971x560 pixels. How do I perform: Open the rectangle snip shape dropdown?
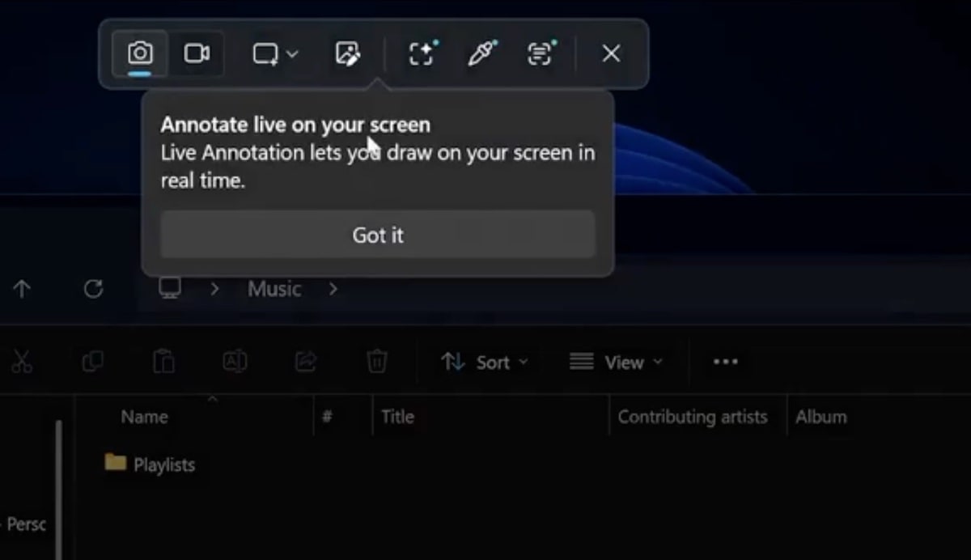tap(275, 54)
